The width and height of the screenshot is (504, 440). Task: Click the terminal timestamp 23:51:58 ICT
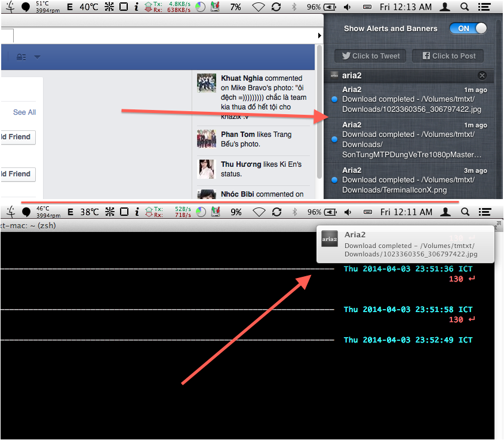click(408, 309)
